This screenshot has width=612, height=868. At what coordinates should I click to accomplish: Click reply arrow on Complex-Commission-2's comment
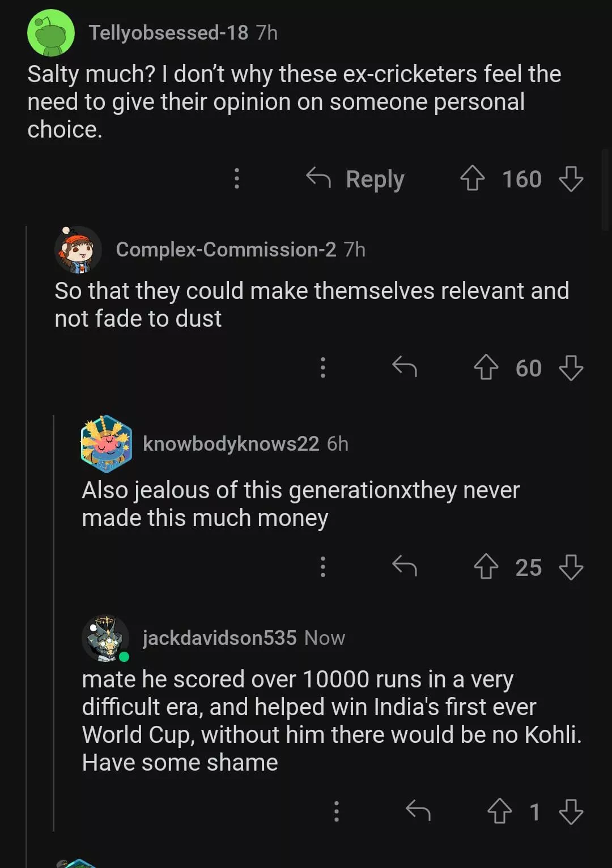tap(405, 367)
